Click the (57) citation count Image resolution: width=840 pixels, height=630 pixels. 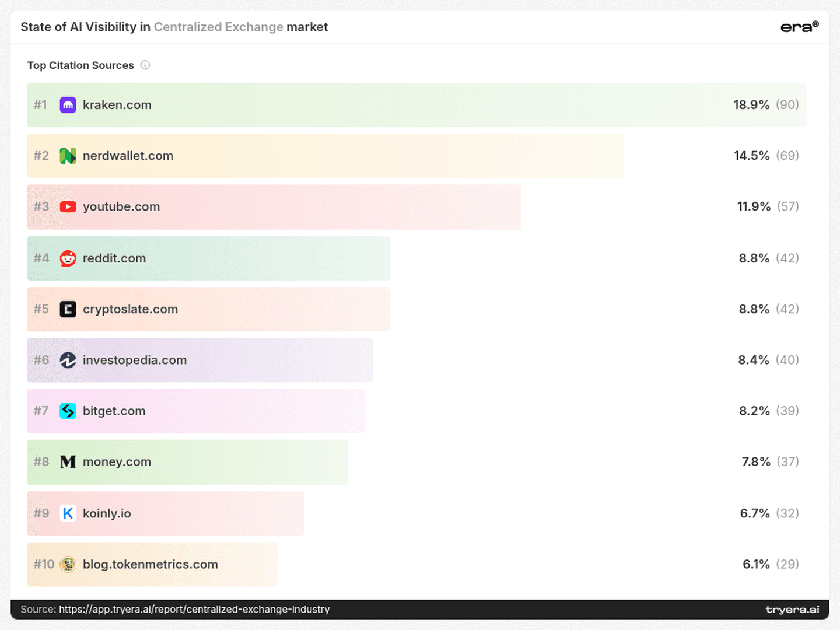point(788,206)
